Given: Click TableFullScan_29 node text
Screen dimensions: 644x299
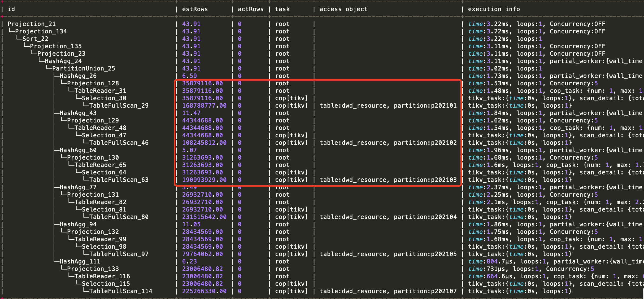Looking at the screenshot, I should (x=119, y=105).
